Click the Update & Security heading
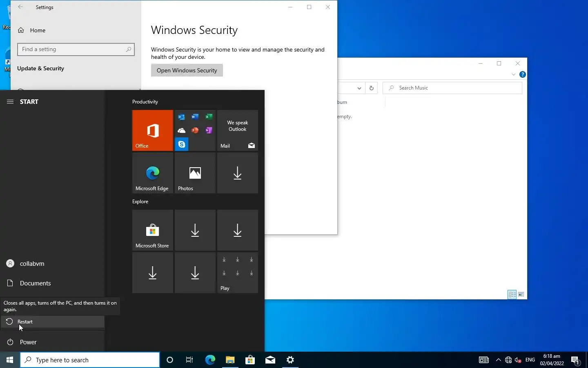Screen dimensions: 588x368 pyautogui.click(x=40, y=68)
